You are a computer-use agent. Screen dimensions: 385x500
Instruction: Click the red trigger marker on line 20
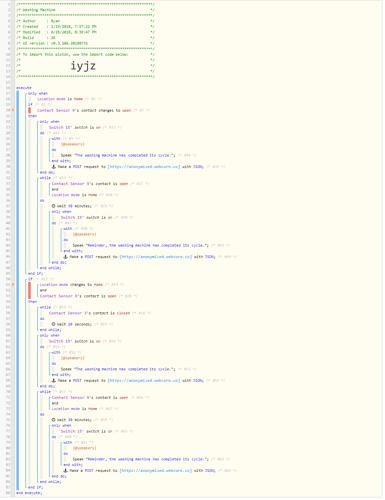(x=30, y=111)
